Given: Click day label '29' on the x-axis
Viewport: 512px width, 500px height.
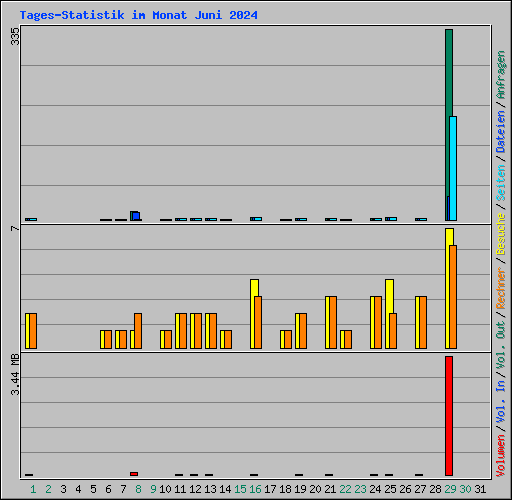Looking at the screenshot, I should click(450, 489).
